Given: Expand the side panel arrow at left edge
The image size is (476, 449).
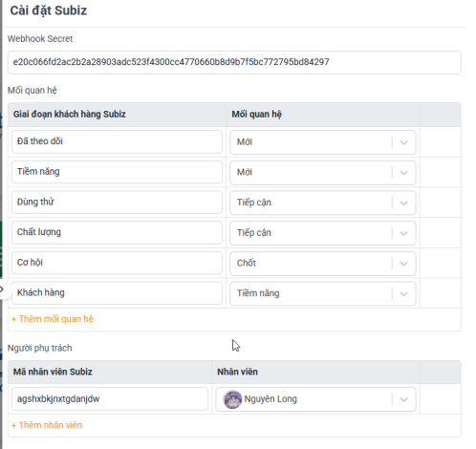Looking at the screenshot, I should click(x=2, y=289).
